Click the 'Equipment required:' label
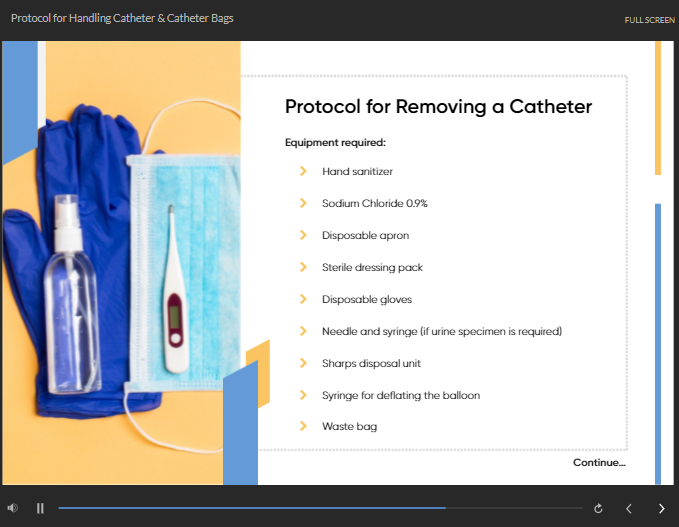The height and width of the screenshot is (527, 679). (x=335, y=142)
